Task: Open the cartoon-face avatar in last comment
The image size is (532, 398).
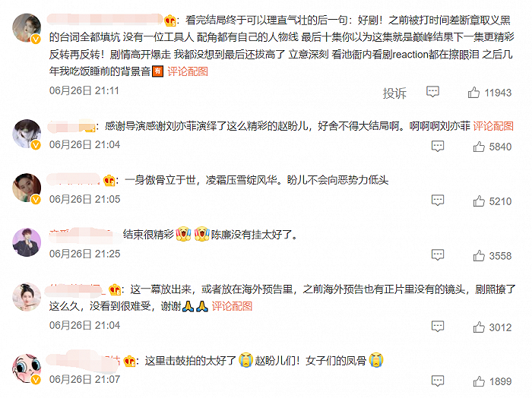Action: (27, 368)
